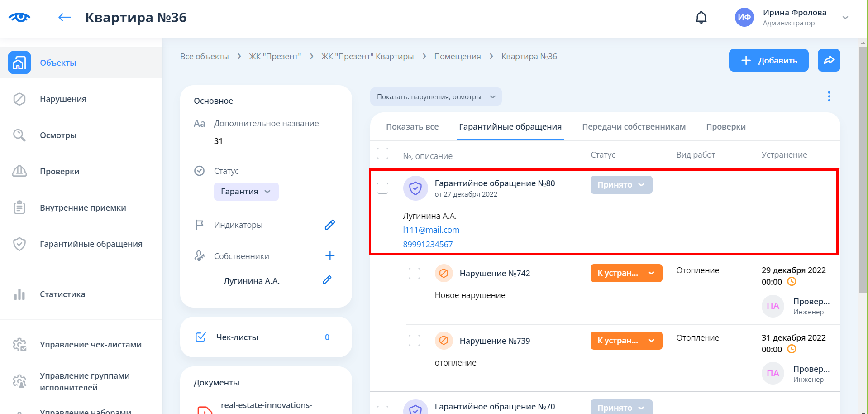This screenshot has height=414, width=868.
Task: Switch to the Показать все tab
Action: coord(412,127)
